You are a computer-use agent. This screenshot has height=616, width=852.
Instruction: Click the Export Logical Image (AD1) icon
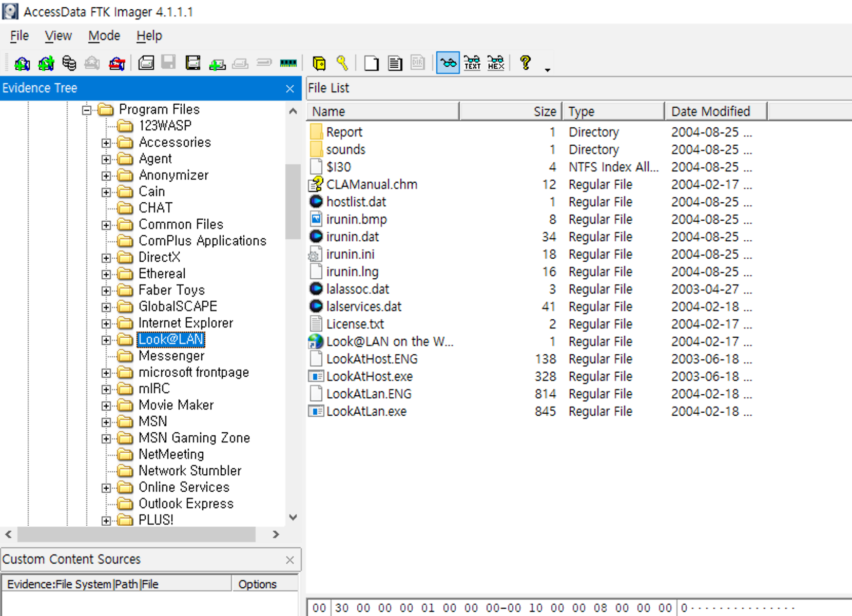(193, 63)
